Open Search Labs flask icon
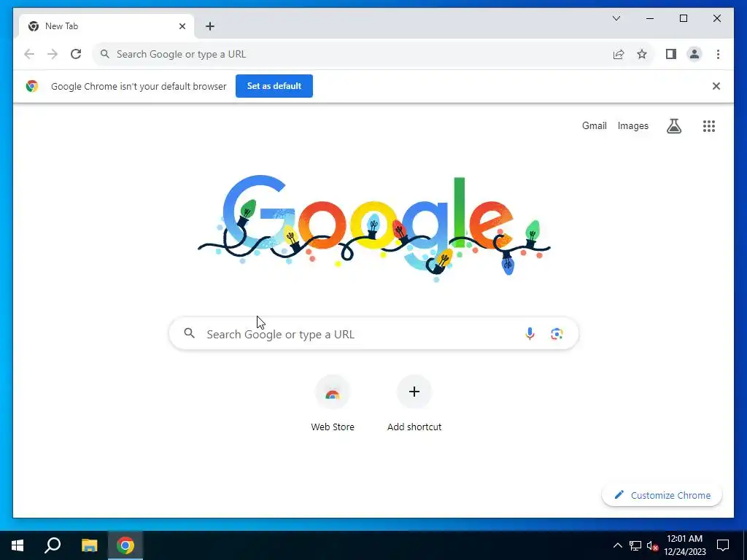Image resolution: width=747 pixels, height=560 pixels. tap(673, 126)
